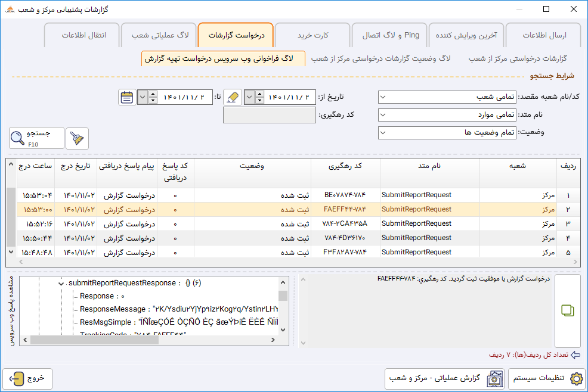This screenshot has width=588, height=392.
Task: Open the to-date picker dropdown arrow
Action: point(143,98)
